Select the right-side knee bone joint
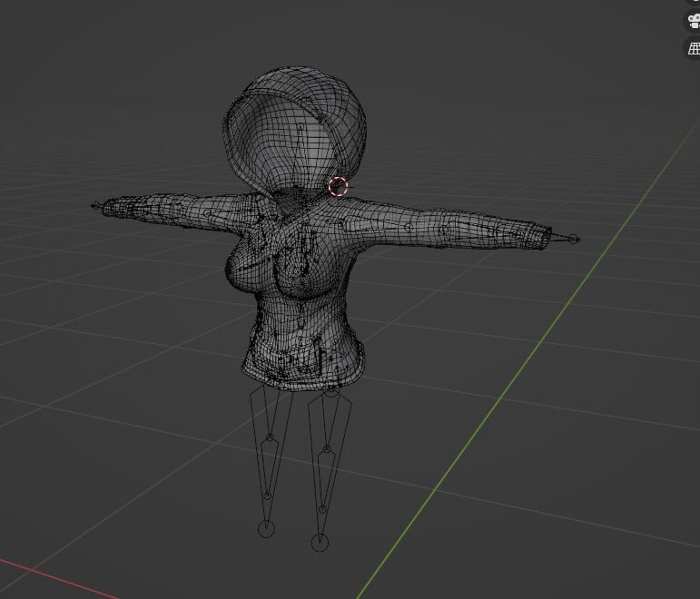This screenshot has height=599, width=700. click(326, 449)
